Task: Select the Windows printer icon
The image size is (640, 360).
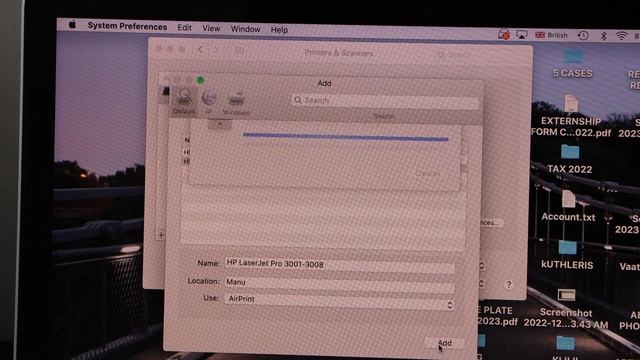Action: [236, 103]
